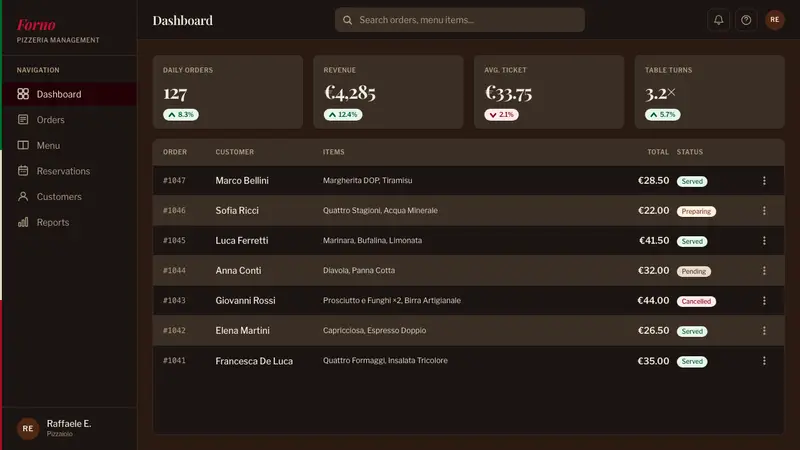Click the Revenue €4,285 card
800x450 pixels.
point(388,92)
